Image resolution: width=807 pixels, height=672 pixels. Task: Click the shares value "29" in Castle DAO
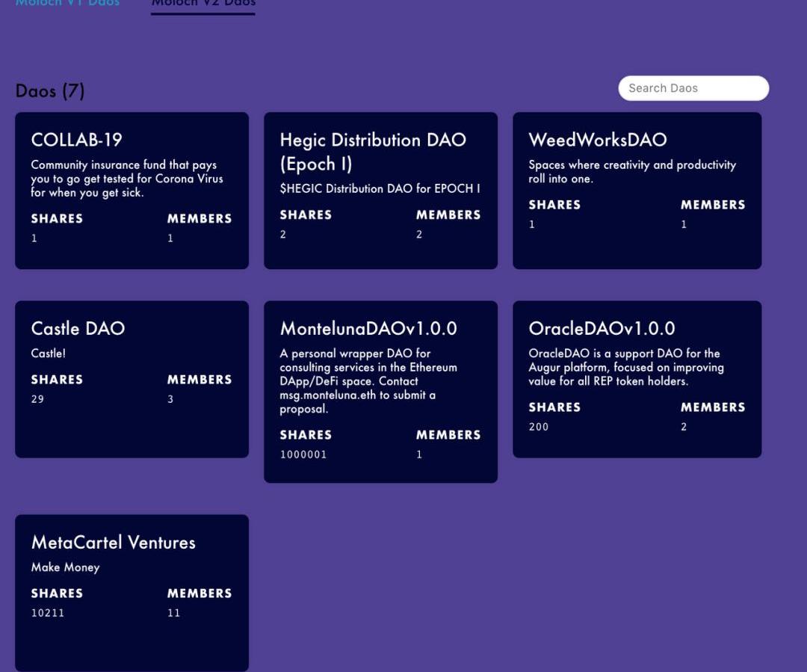pyautogui.click(x=37, y=399)
